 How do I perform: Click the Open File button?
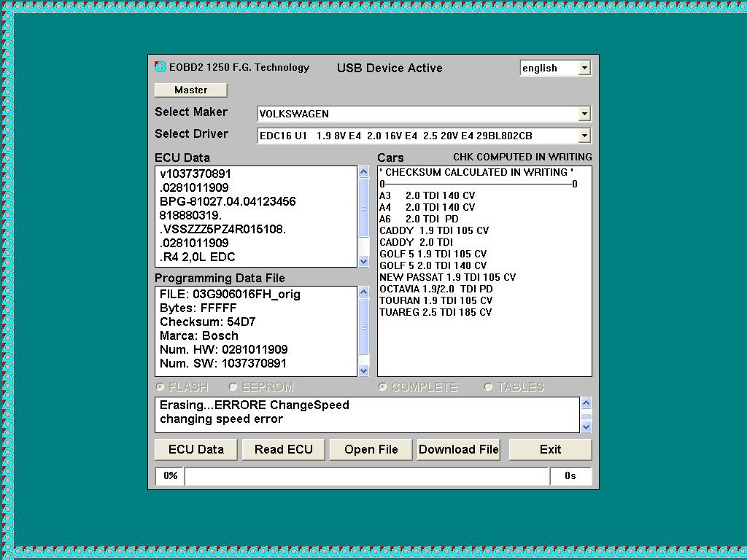pyautogui.click(x=371, y=449)
